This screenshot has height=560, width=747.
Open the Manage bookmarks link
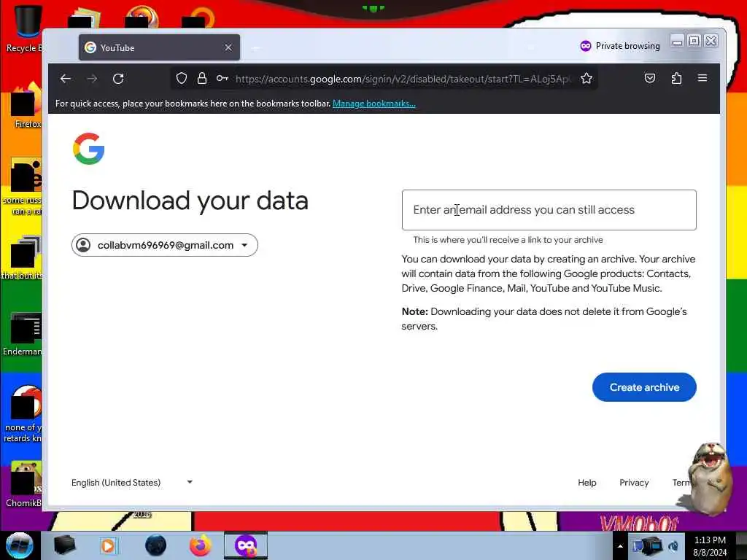[x=374, y=104]
